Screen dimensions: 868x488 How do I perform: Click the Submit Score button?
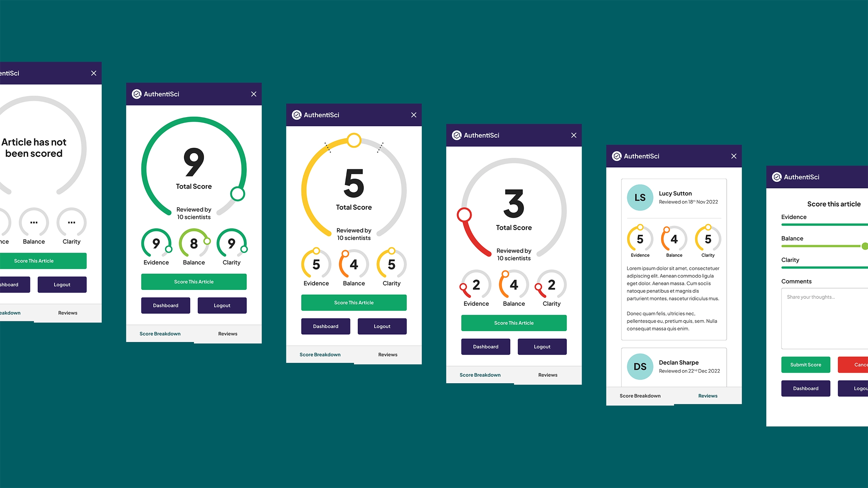(805, 365)
